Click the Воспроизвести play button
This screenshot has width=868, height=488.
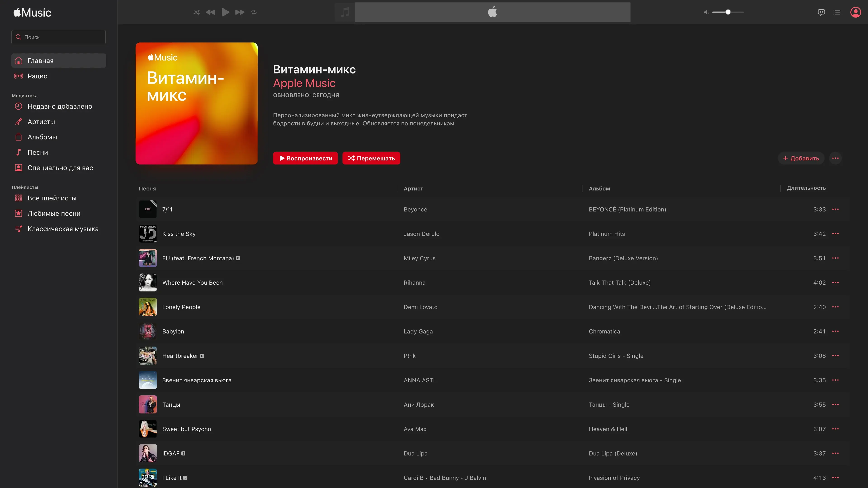click(305, 158)
